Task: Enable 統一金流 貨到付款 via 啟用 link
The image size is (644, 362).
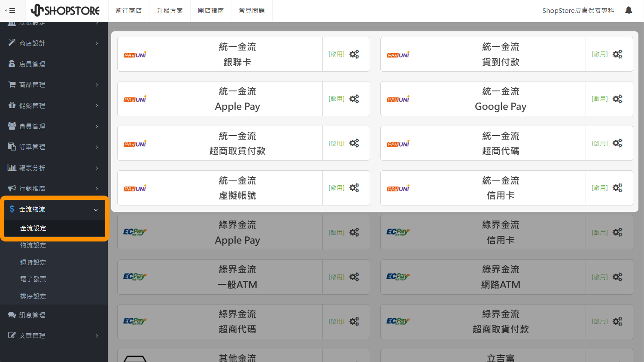Action: [x=600, y=54]
